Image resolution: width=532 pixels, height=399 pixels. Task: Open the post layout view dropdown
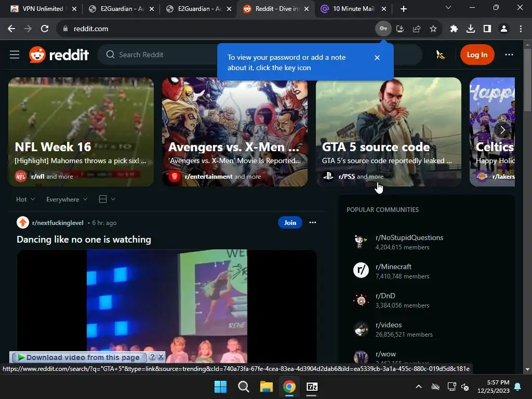tap(107, 199)
